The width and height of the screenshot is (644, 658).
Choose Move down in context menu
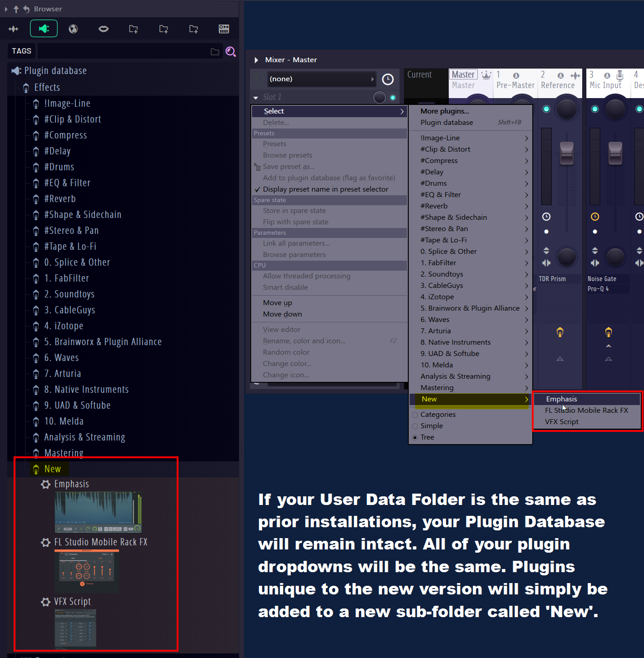pyautogui.click(x=329, y=314)
